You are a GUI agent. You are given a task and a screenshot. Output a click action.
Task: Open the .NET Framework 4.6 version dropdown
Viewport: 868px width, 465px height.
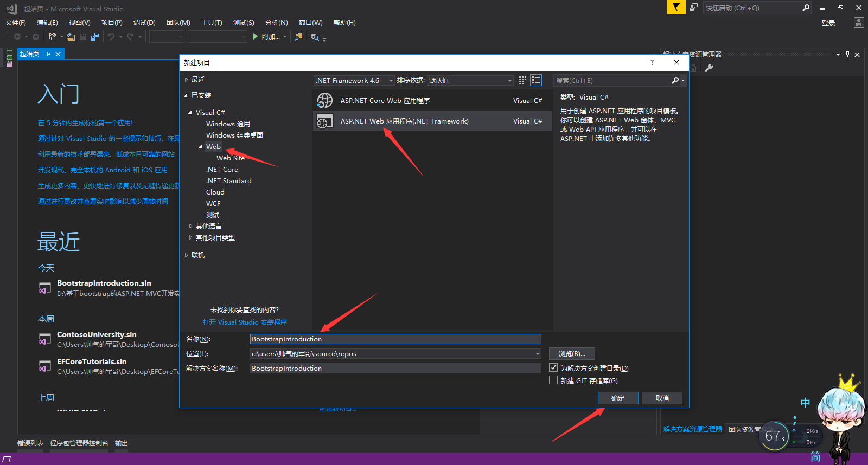tap(354, 80)
